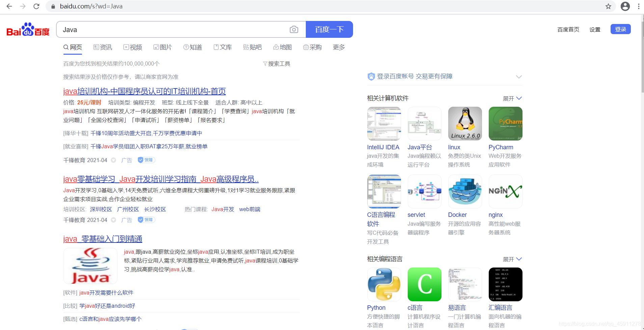The height and width of the screenshot is (330, 644).
Task: Click the site lock icon in address bar
Action: click(53, 6)
